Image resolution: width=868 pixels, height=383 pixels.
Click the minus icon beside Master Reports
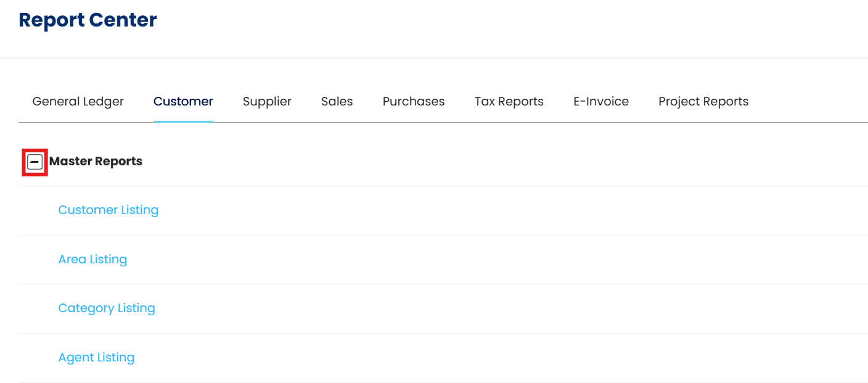35,162
